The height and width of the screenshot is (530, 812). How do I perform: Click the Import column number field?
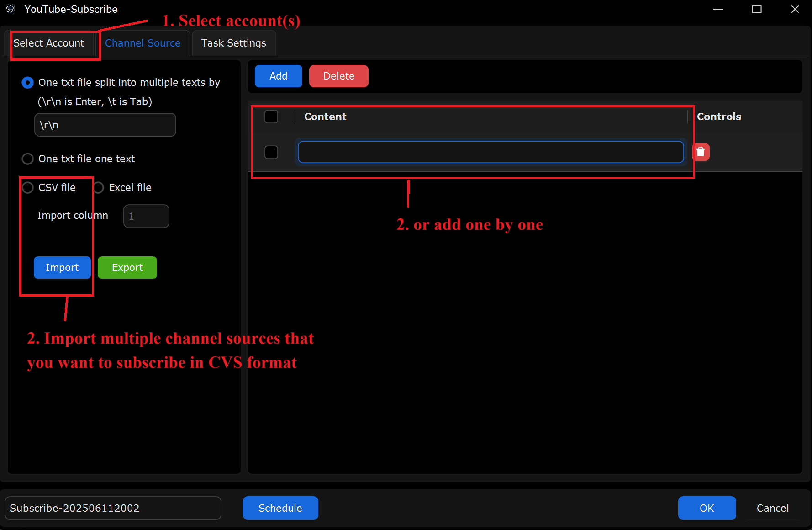[146, 216]
